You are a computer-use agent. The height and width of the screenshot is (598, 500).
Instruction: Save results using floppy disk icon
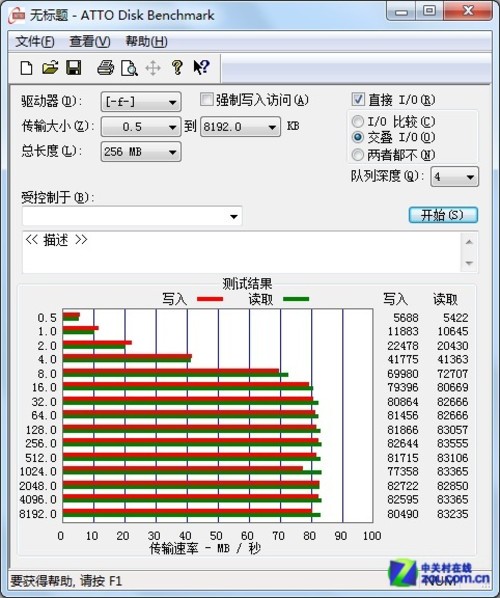click(74, 68)
